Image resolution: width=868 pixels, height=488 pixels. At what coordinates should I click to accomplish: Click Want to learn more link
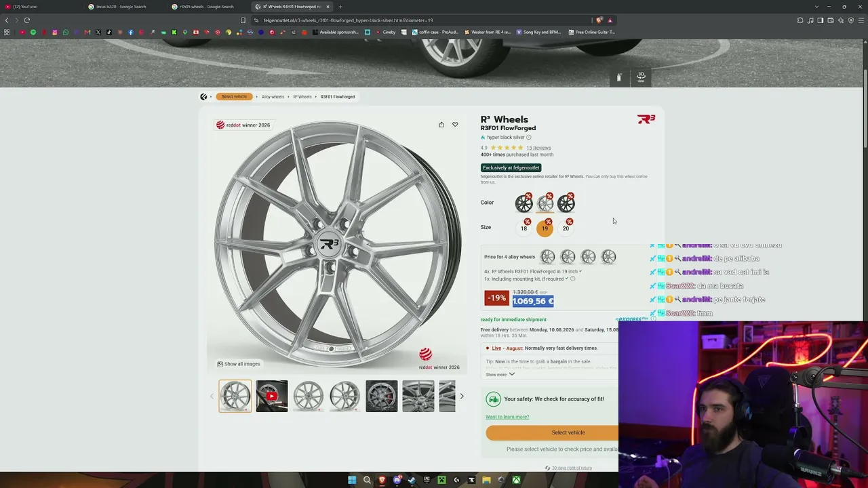(x=507, y=417)
